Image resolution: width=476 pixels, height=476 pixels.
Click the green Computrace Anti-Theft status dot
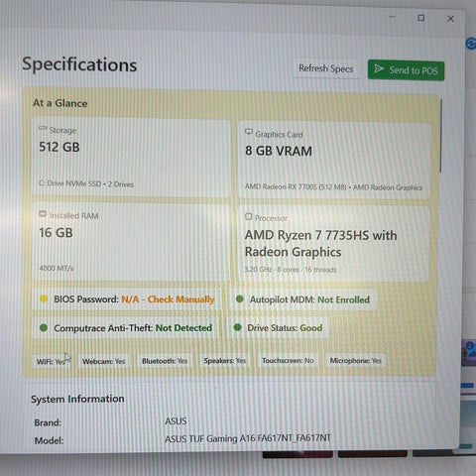pyautogui.click(x=44, y=327)
